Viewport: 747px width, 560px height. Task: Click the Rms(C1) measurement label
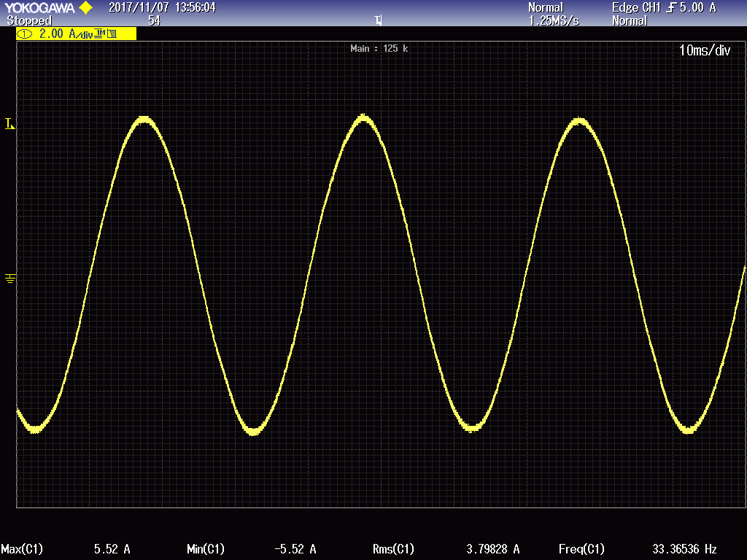[393, 549]
